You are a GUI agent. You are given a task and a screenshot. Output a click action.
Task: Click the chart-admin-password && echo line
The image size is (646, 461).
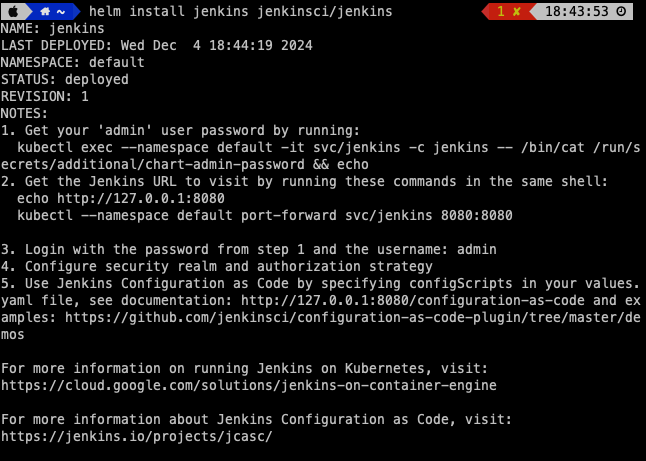point(185,165)
